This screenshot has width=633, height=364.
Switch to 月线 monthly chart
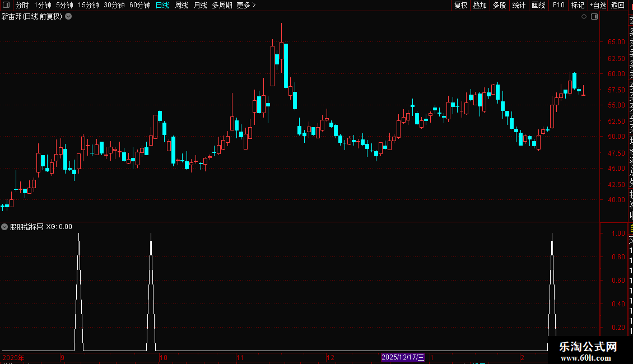pos(200,5)
